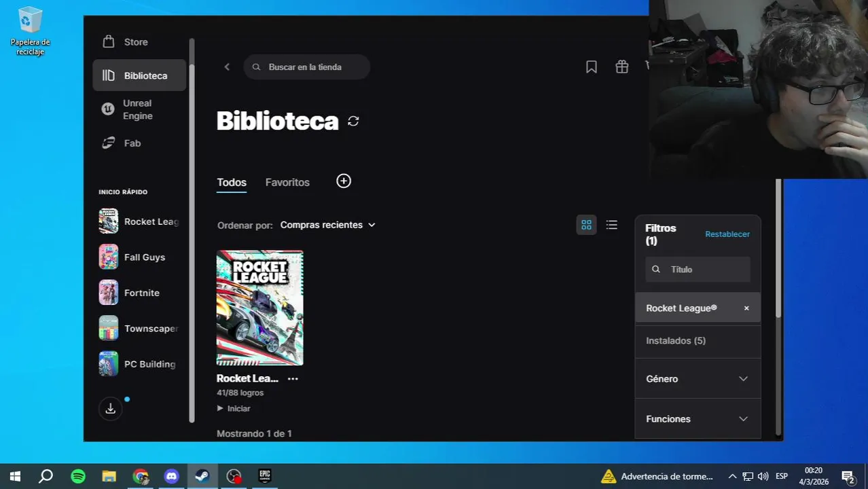Open Unreal Engine sidebar entry
868x489 pixels.
(x=139, y=109)
